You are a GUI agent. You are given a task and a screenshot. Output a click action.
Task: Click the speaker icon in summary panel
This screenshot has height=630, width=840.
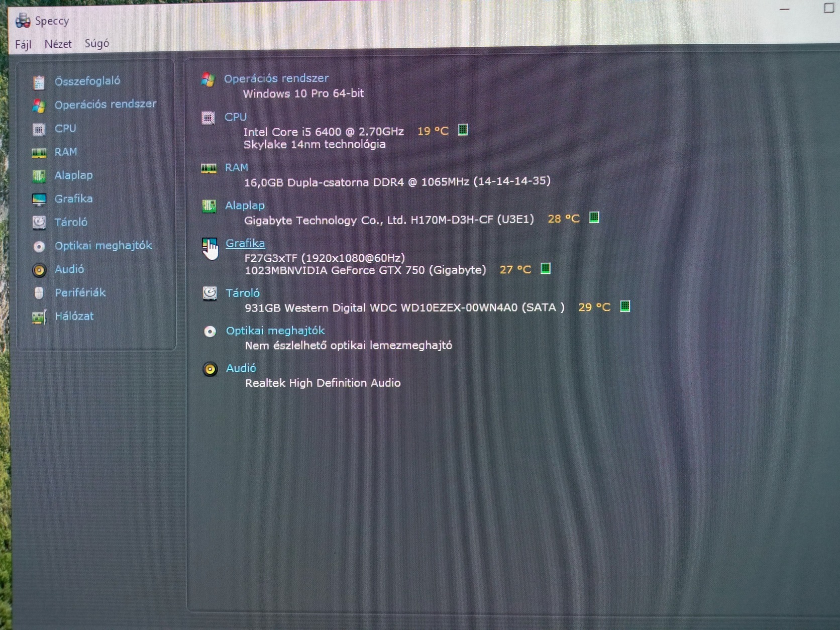pos(210,369)
